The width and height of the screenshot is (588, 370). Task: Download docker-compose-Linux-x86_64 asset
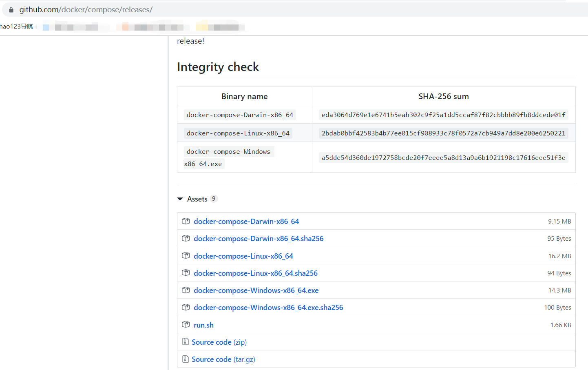coord(243,256)
